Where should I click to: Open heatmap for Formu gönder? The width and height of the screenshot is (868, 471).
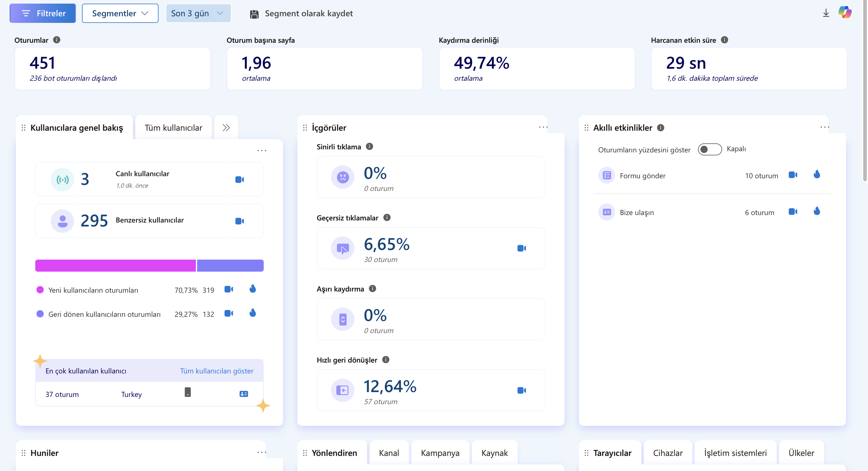(x=817, y=174)
